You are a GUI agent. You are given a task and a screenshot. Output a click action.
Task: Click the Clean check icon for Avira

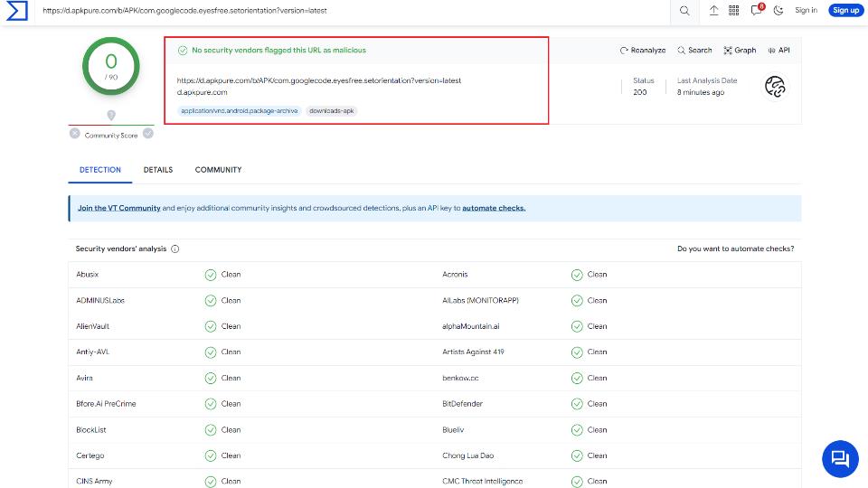click(x=211, y=378)
